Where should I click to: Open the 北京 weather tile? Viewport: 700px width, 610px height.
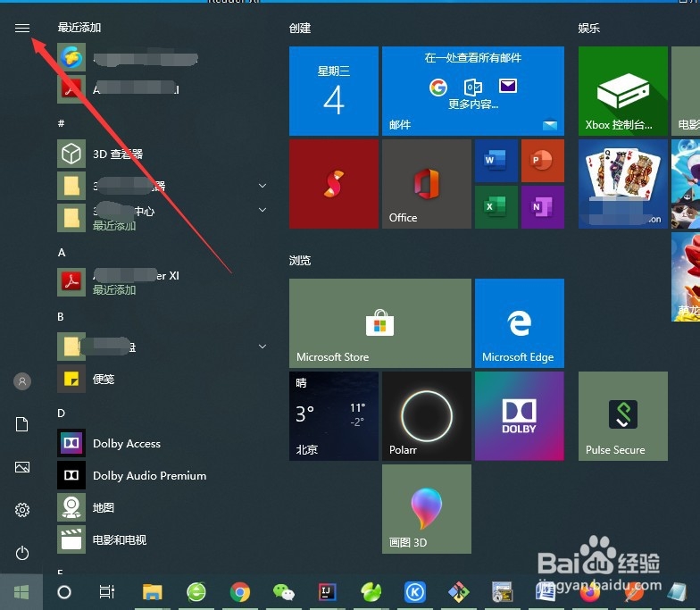click(x=334, y=416)
